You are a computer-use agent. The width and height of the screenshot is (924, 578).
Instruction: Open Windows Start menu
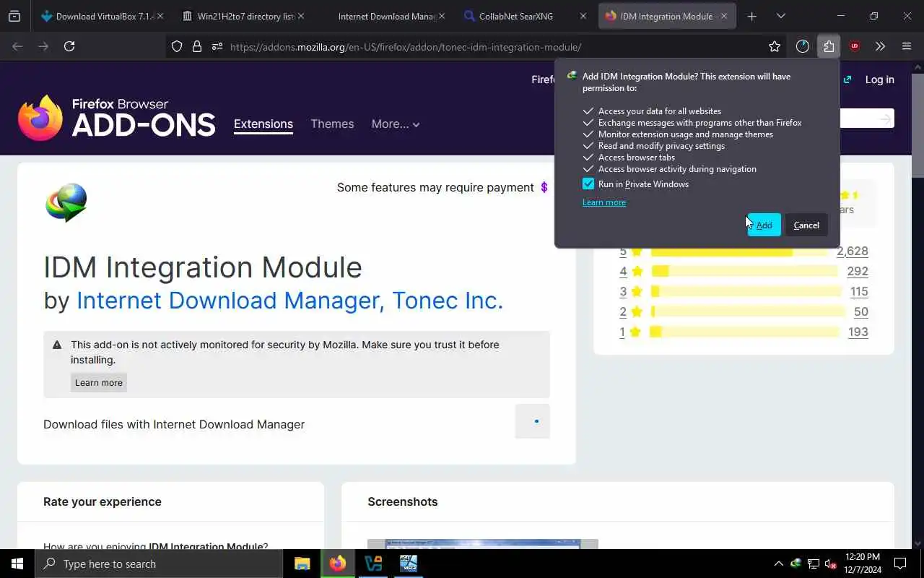pyautogui.click(x=17, y=564)
